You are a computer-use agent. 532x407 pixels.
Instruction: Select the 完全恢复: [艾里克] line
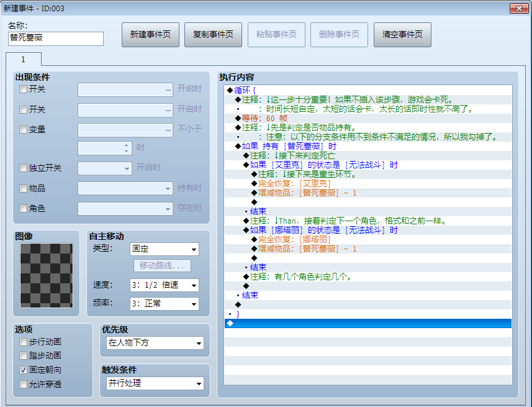click(368, 184)
